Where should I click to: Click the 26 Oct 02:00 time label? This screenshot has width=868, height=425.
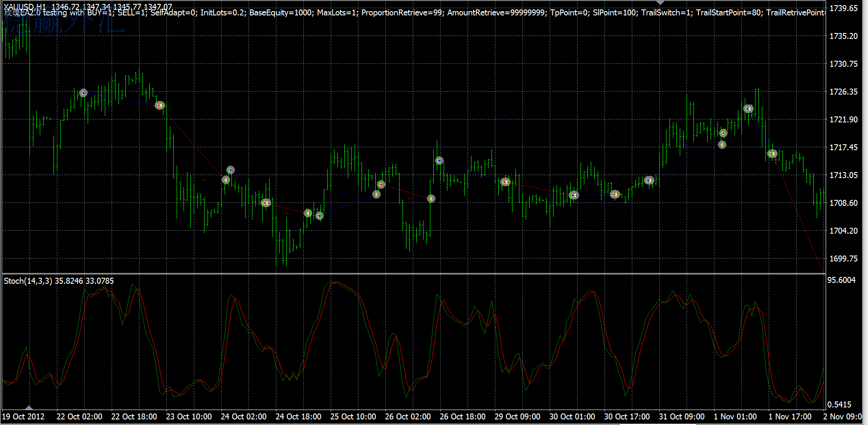[x=408, y=416]
